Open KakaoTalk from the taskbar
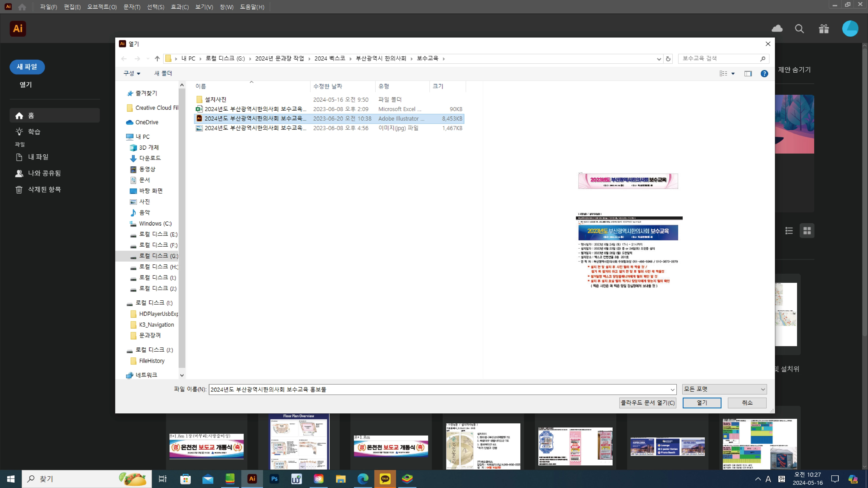The height and width of the screenshot is (488, 868). pos(385,479)
